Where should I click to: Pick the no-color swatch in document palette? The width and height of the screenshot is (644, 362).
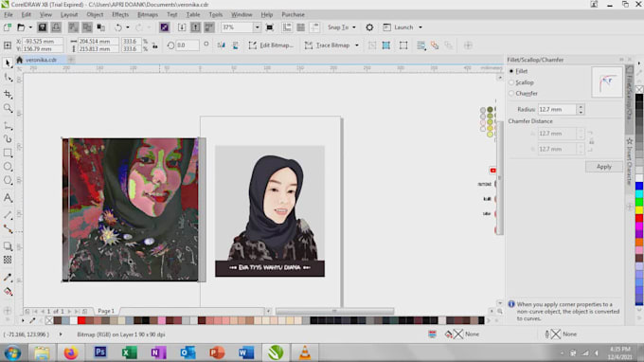click(49, 320)
